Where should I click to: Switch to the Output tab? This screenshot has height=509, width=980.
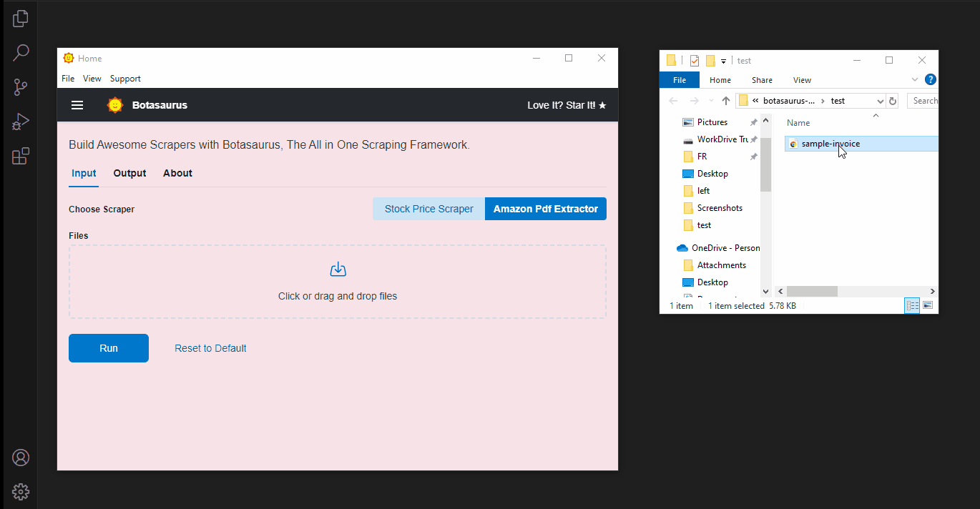click(x=129, y=173)
